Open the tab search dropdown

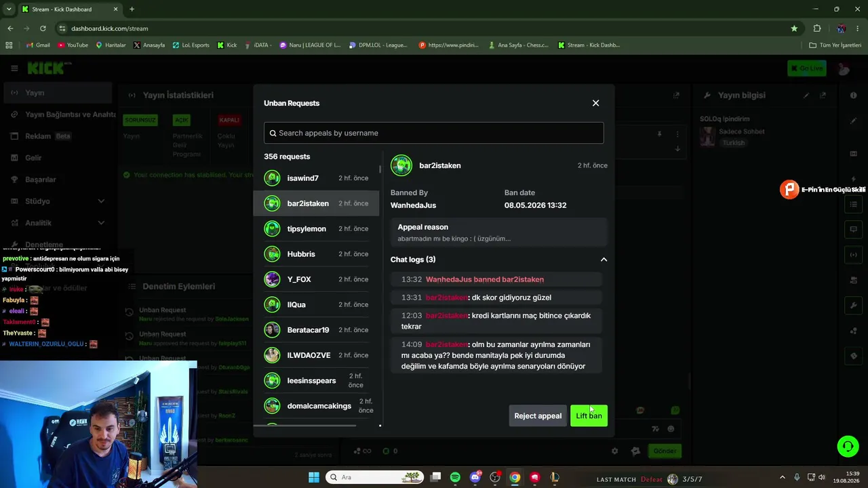pos(9,9)
